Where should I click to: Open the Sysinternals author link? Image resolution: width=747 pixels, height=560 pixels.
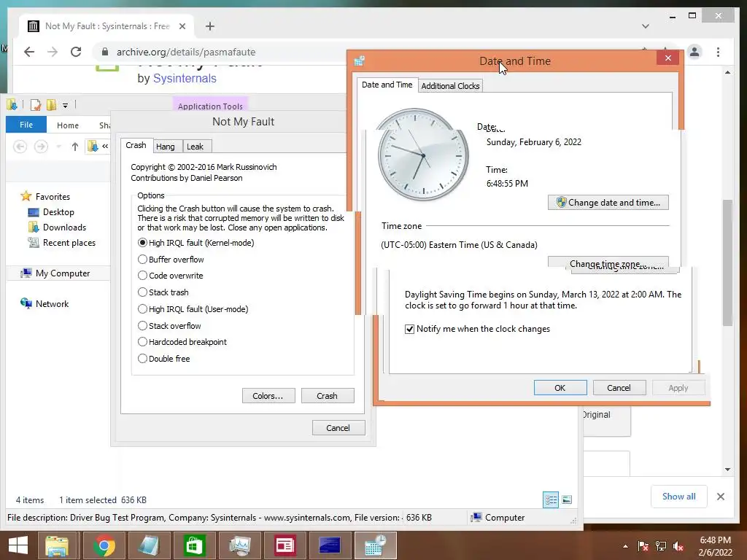pos(185,78)
